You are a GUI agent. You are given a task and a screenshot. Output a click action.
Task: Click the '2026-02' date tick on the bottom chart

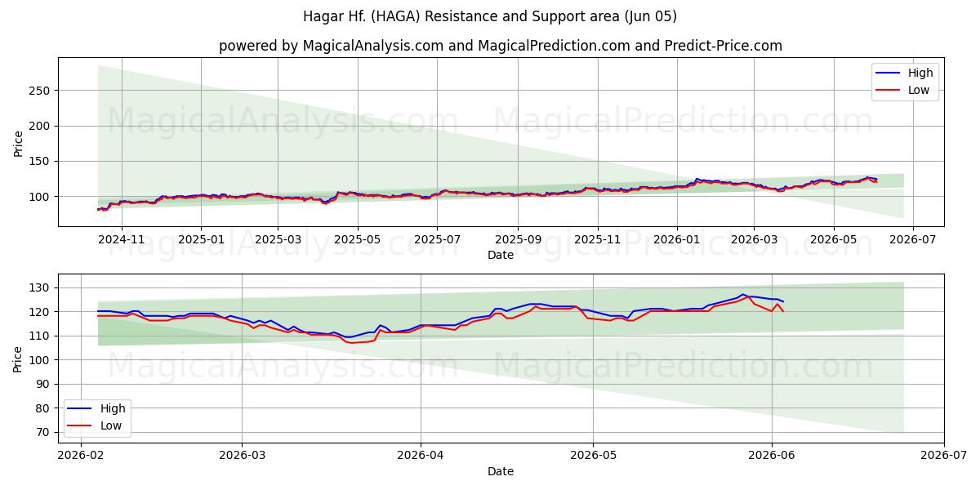81,457
